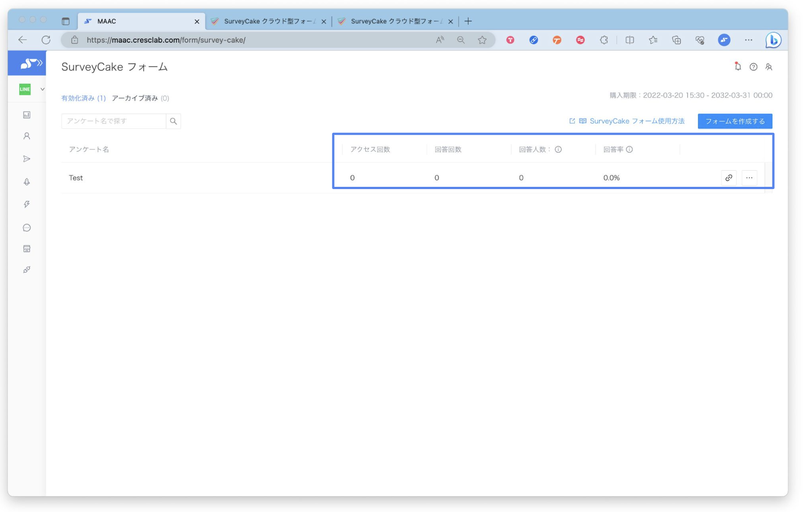Click the アンケート名 column header
Screen dimensions: 812x512
(x=89, y=150)
